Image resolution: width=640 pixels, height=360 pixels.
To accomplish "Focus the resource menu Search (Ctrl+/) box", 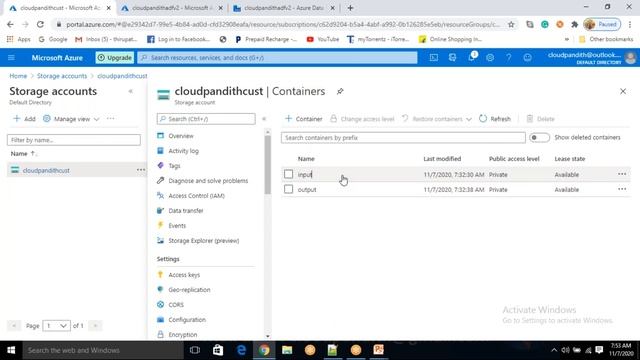I will 206,119.
